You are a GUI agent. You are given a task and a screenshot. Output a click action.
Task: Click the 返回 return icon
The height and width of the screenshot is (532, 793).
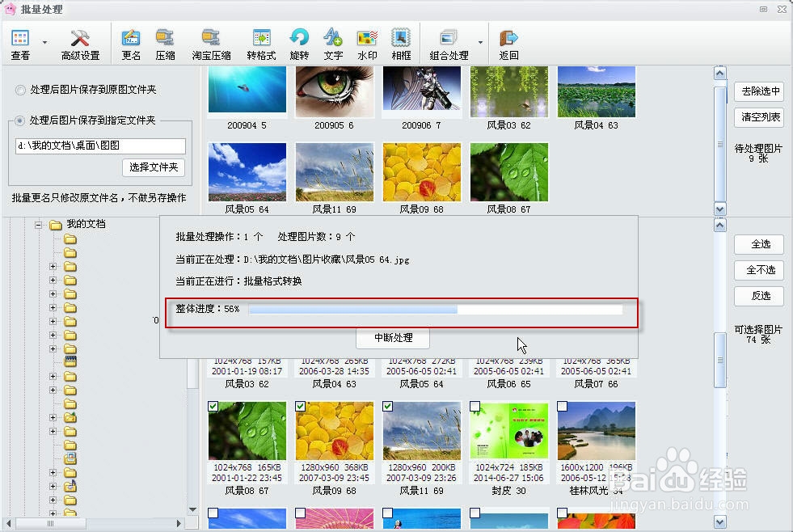click(507, 42)
